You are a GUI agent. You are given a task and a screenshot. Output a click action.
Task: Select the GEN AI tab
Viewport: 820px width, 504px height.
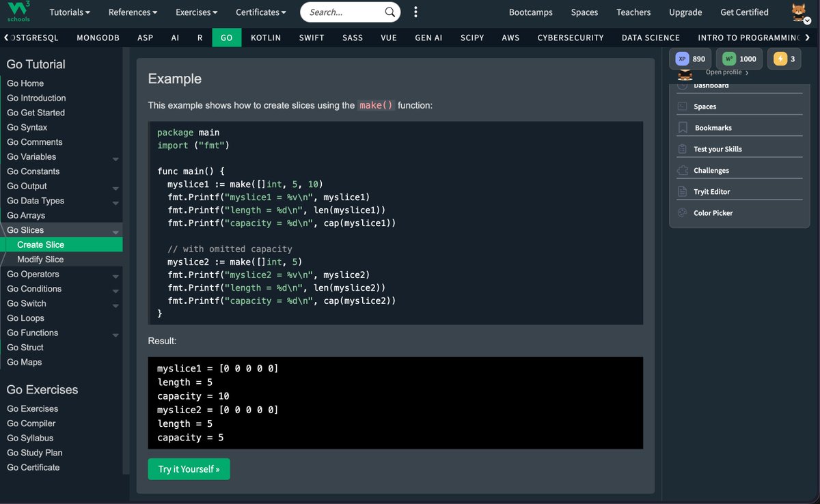coord(428,38)
